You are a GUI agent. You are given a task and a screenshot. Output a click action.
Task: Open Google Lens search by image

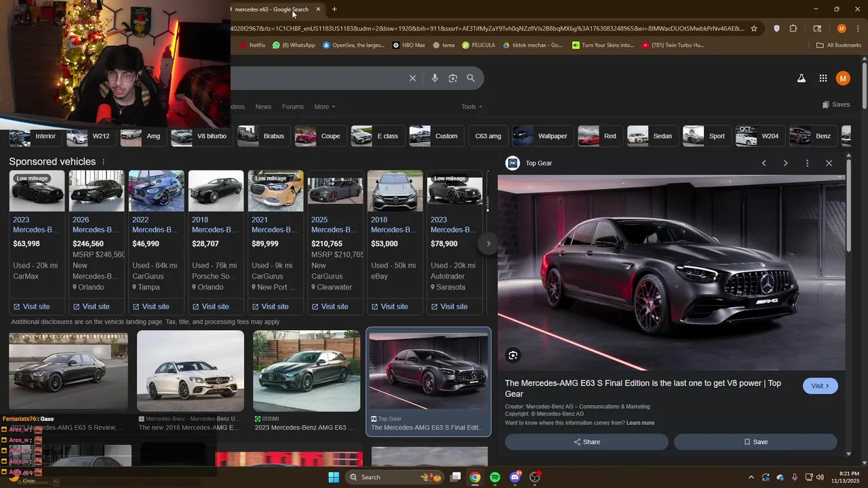[x=453, y=78]
